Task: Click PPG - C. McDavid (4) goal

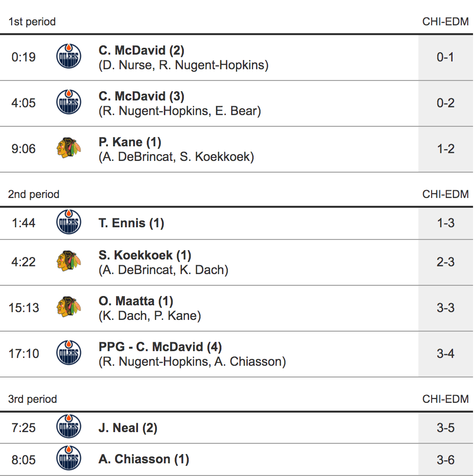Action: tap(160, 347)
